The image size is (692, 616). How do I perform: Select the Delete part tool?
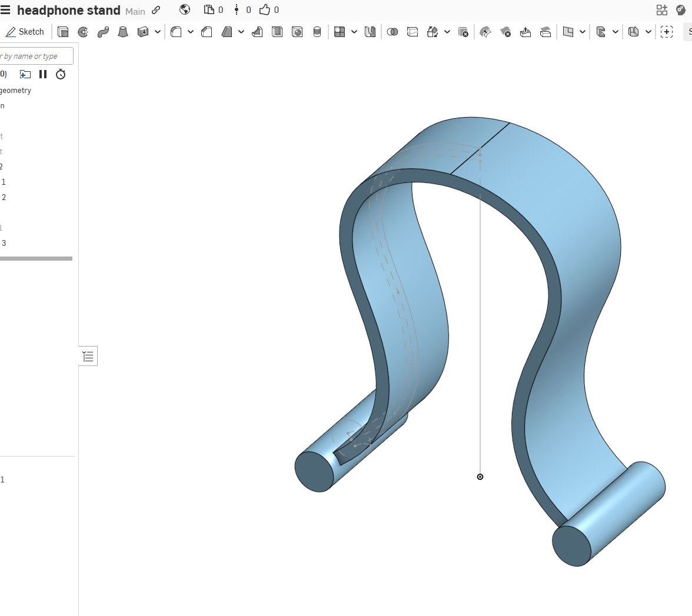click(464, 32)
